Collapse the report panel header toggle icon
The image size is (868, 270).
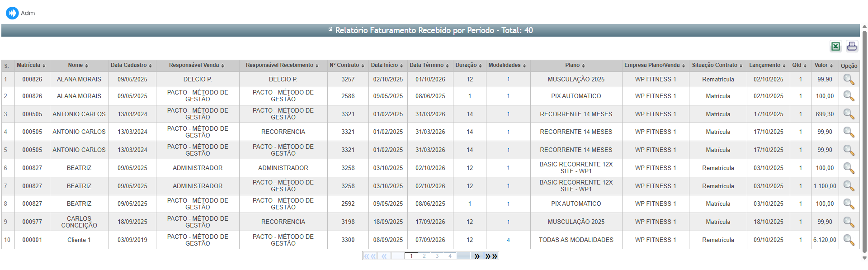[330, 30]
